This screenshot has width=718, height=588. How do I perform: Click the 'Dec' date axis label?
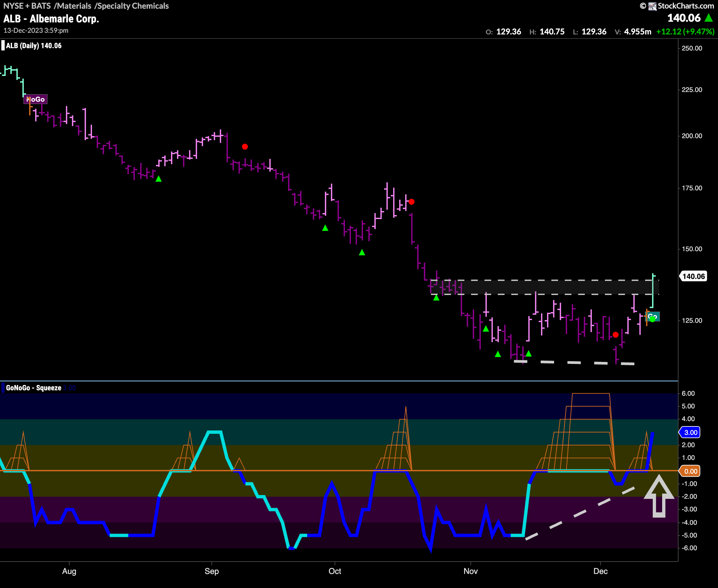point(601,571)
